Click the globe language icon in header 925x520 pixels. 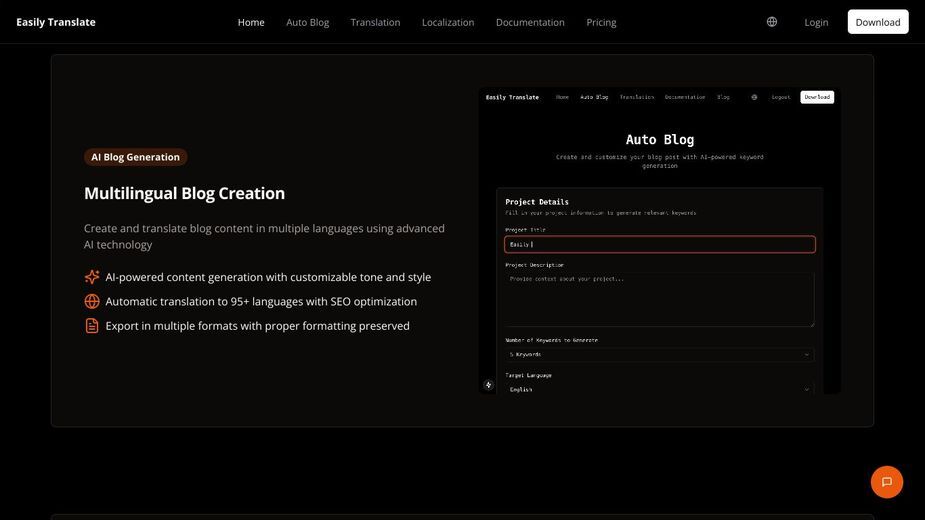pyautogui.click(x=772, y=22)
